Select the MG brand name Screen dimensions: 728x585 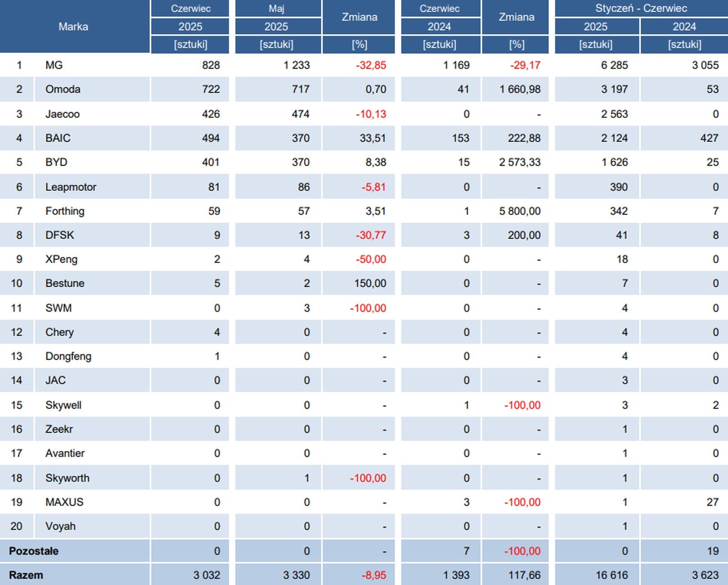tap(54, 65)
